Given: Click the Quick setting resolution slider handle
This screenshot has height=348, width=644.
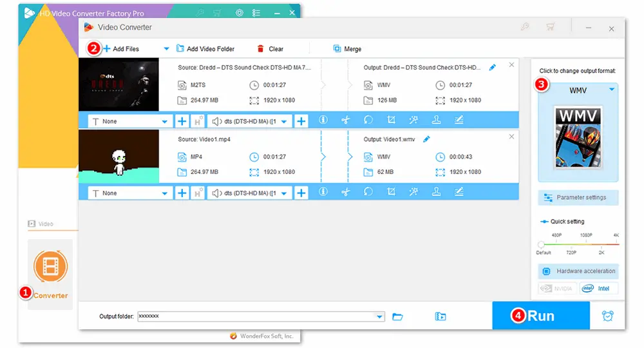Looking at the screenshot, I should 541,244.
